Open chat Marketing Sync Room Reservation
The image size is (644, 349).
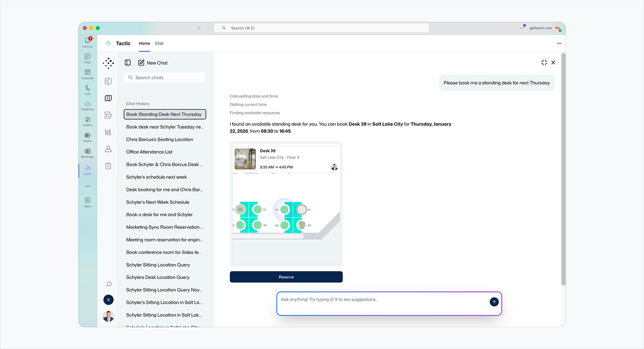pyautogui.click(x=165, y=227)
